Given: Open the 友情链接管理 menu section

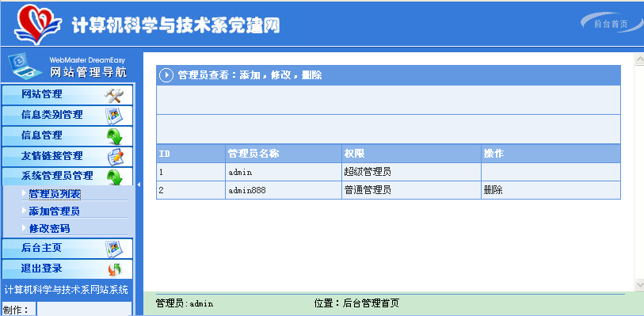Looking at the screenshot, I should (67, 156).
